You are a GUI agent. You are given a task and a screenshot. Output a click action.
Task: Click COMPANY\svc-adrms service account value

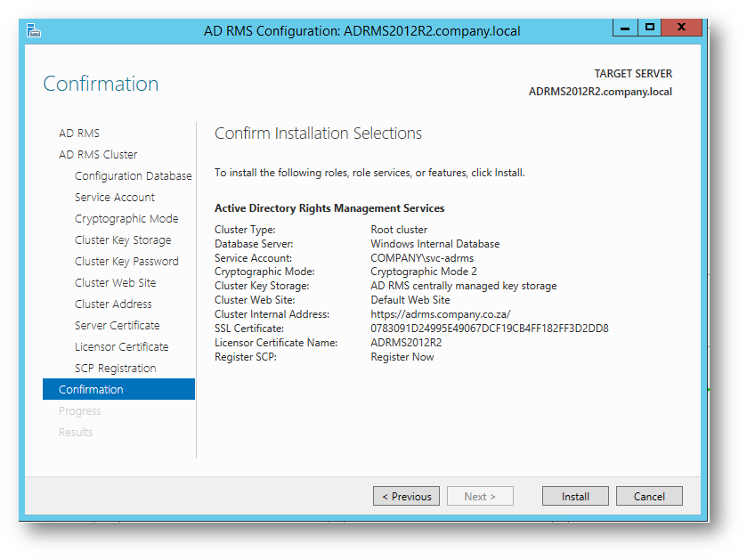(422, 258)
